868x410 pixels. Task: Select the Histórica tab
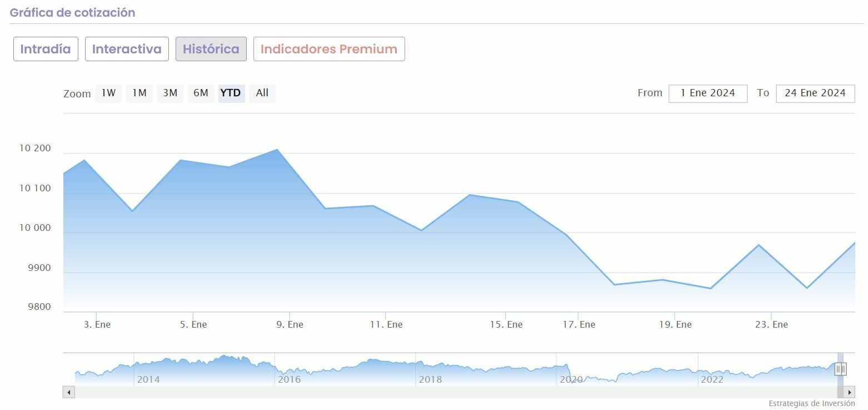211,49
